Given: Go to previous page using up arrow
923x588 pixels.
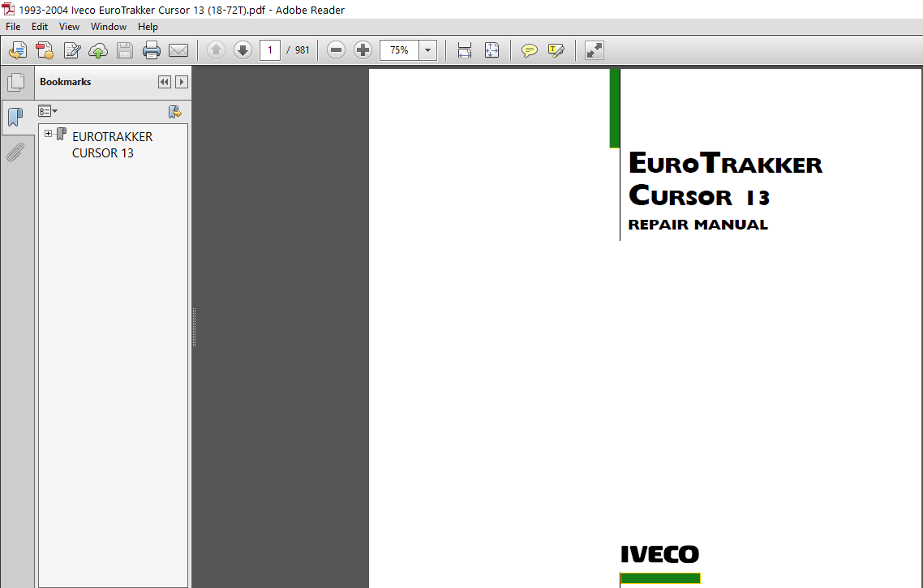Looking at the screenshot, I should pos(216,50).
